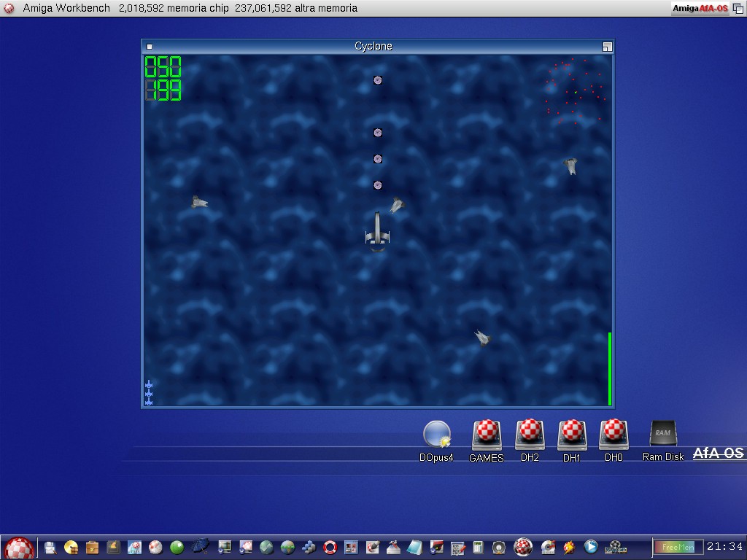Open the speaker icon in dock
The height and width of the screenshot is (560, 747).
[x=499, y=547]
